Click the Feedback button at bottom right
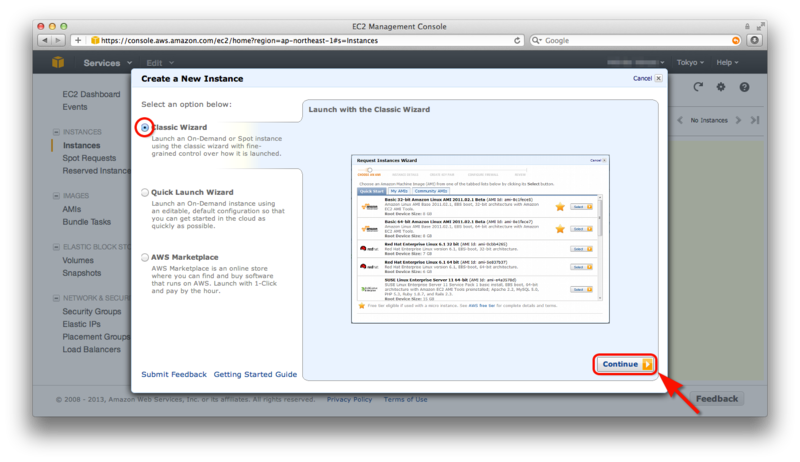Screen dimensions: 800x462 [x=717, y=399]
